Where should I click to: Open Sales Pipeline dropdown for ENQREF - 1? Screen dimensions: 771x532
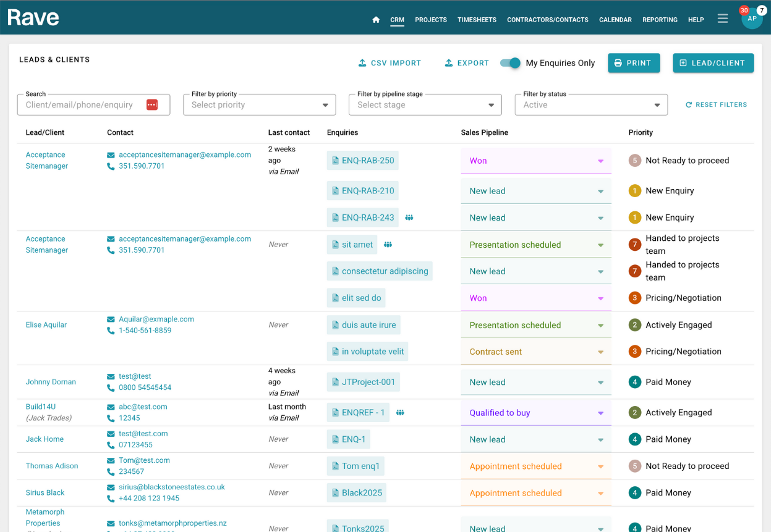[x=536, y=413]
